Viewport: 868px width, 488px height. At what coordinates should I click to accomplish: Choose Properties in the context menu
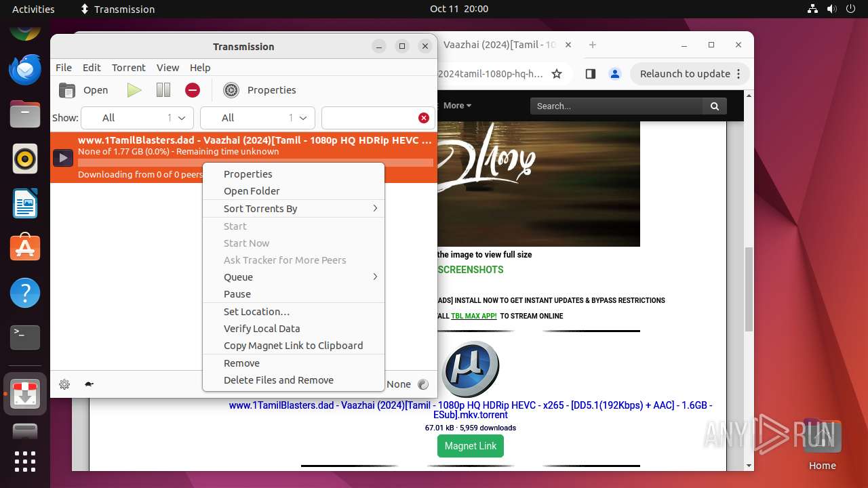(294, 174)
